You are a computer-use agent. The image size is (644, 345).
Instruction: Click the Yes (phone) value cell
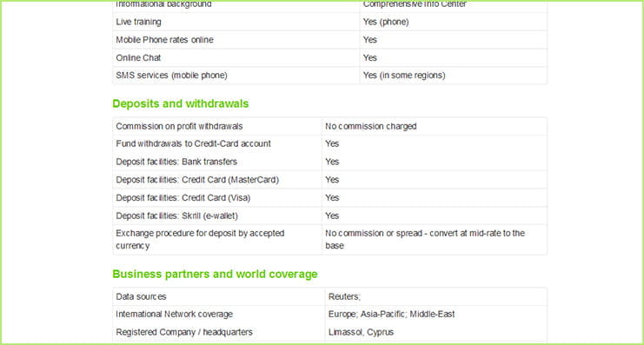(386, 22)
